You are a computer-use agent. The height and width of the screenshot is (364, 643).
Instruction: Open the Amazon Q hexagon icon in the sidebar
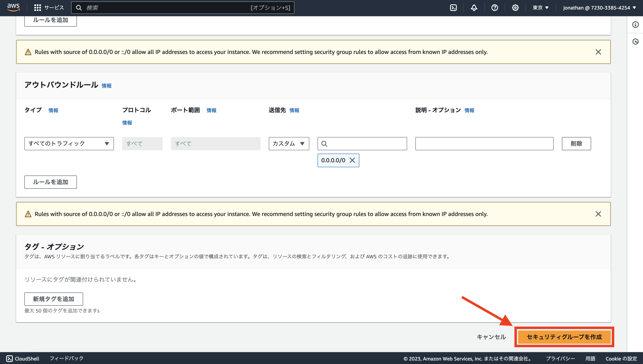coord(636,42)
